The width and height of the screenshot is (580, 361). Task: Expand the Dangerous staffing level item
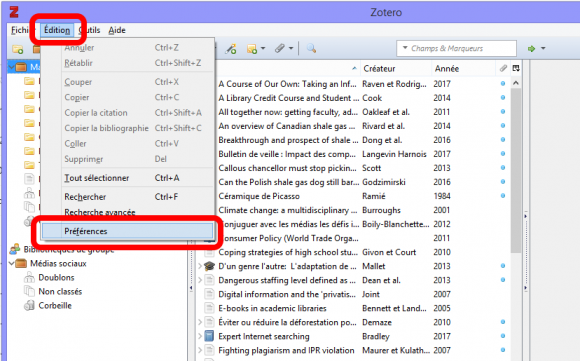coord(200,280)
